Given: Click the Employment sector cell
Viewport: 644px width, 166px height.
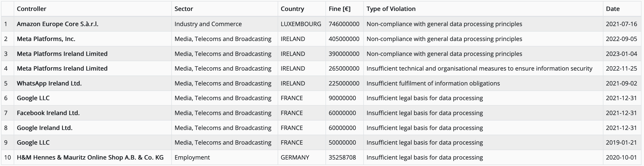Looking at the screenshot, I should click(x=192, y=158).
